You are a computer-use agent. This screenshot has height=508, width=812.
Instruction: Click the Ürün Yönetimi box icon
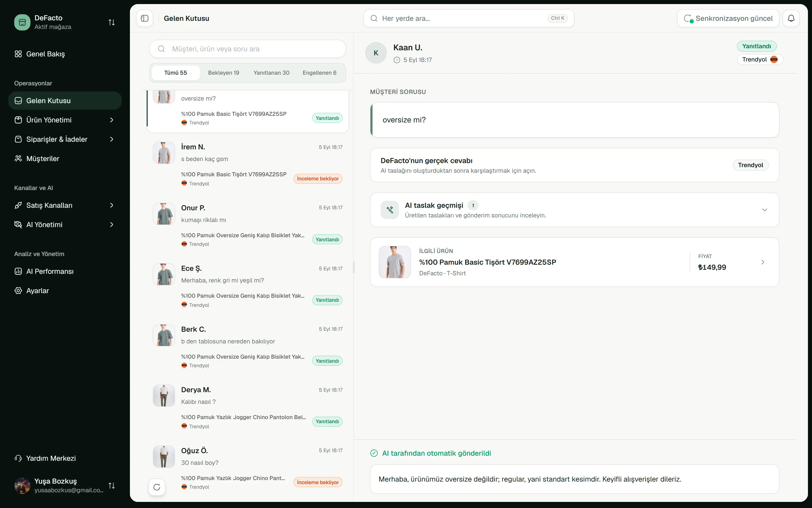coord(18,120)
